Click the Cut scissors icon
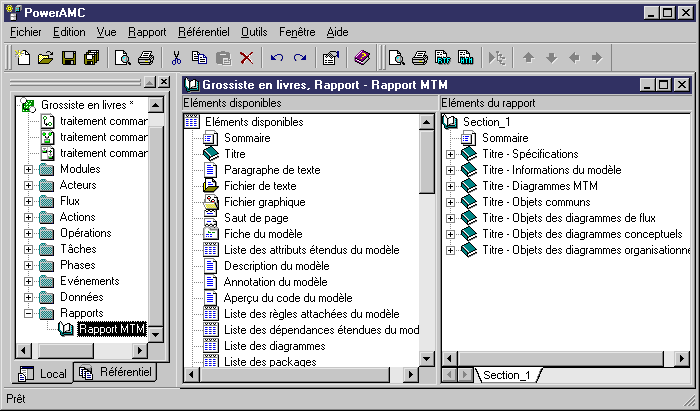The image size is (700, 411). click(x=176, y=58)
